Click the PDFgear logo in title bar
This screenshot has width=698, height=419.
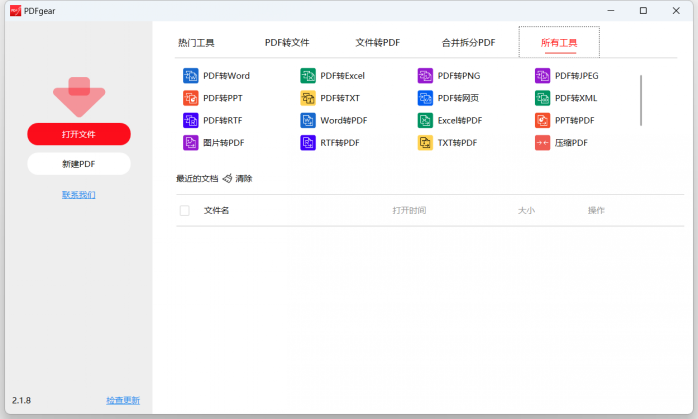click(x=16, y=11)
